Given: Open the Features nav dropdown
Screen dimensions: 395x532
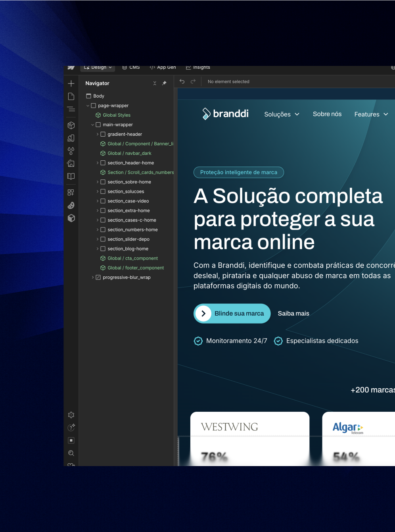Looking at the screenshot, I should 371,114.
